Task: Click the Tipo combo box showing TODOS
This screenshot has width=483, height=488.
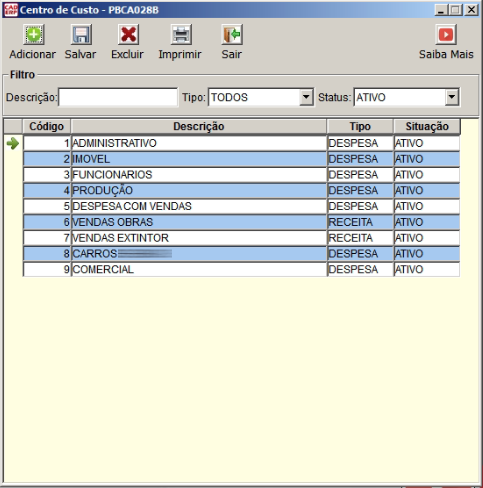Action: click(x=261, y=97)
